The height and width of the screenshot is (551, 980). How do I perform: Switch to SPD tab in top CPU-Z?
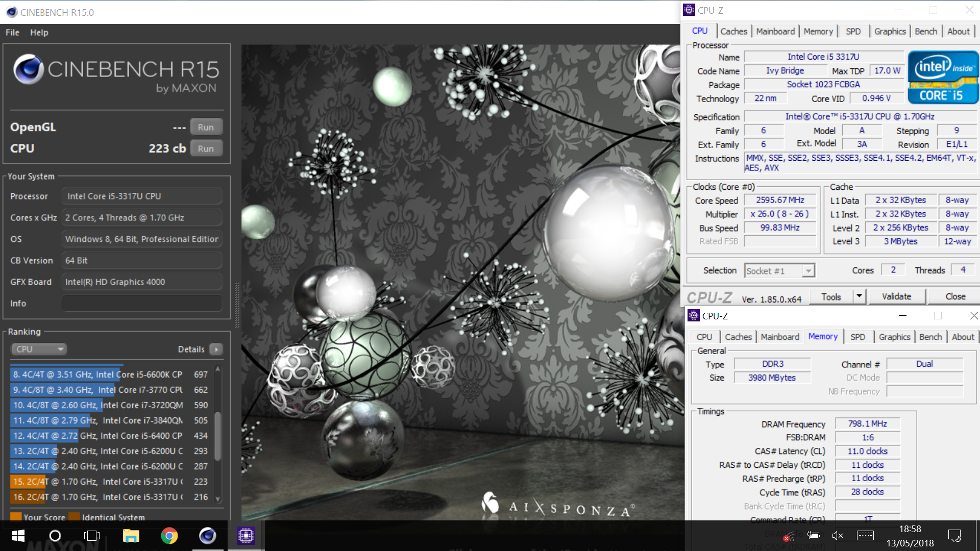[x=853, y=31]
